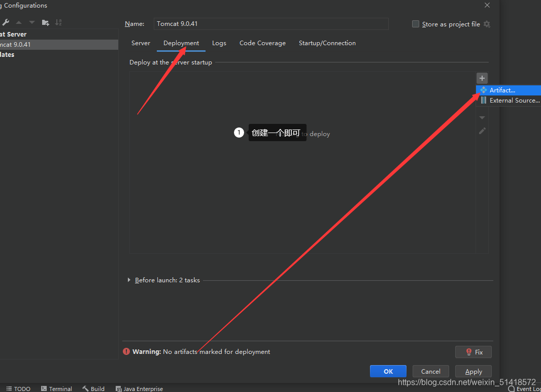Screen dimensions: 541x392
Task: Click the Apply button
Action: tap(474, 371)
